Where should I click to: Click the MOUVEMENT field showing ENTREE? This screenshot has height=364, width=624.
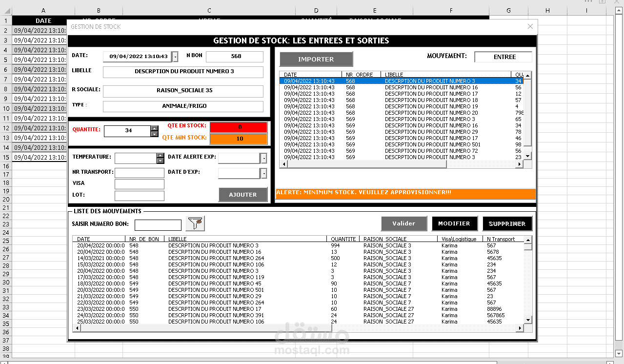(x=503, y=57)
